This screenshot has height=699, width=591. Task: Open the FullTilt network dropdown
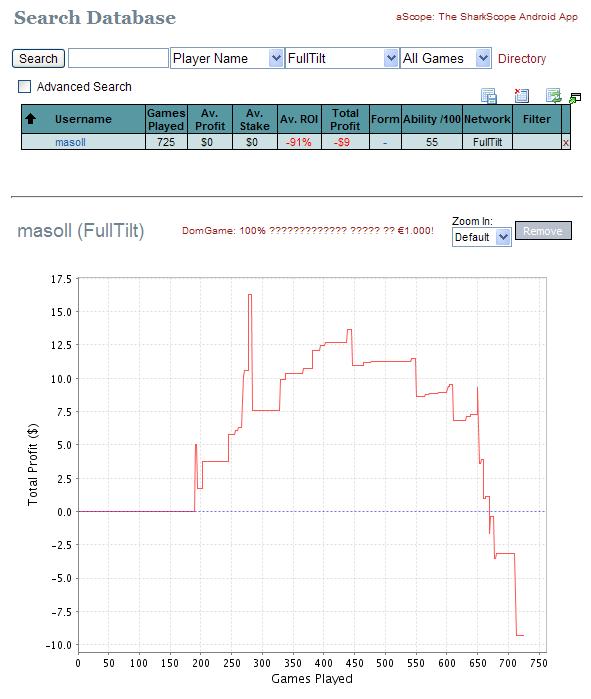(x=341, y=58)
